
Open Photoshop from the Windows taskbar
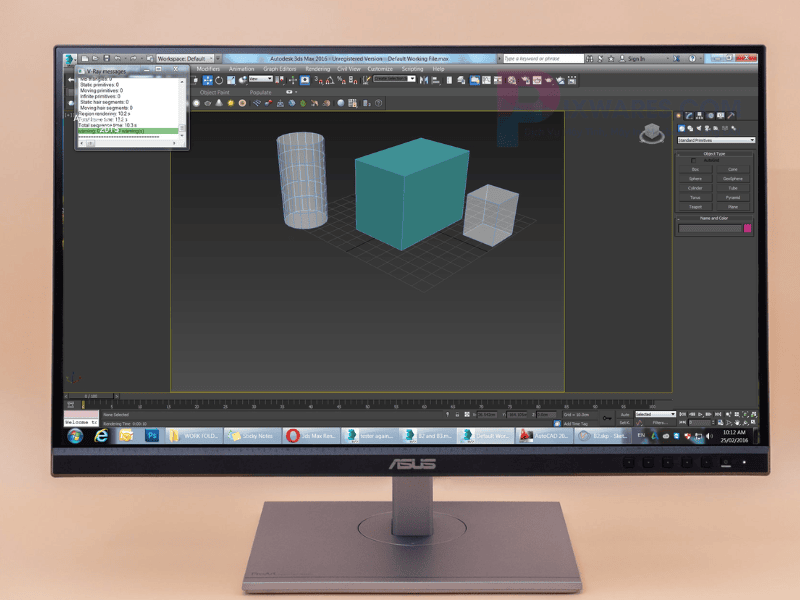tap(152, 436)
